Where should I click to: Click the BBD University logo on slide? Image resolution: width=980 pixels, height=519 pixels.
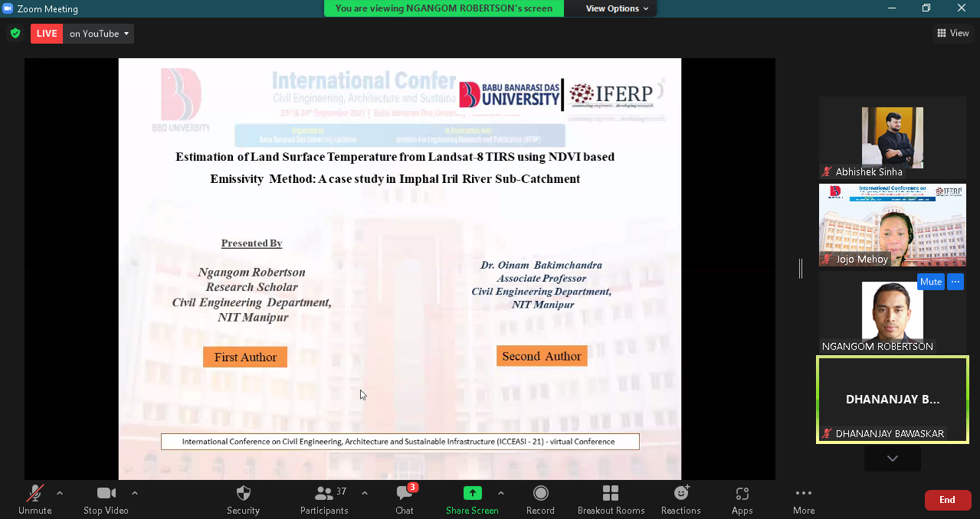click(181, 100)
